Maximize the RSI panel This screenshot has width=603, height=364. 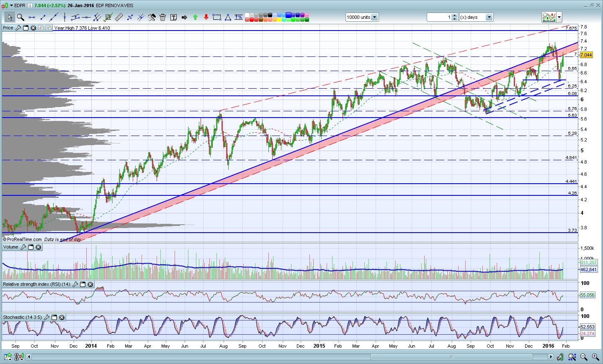82,284
